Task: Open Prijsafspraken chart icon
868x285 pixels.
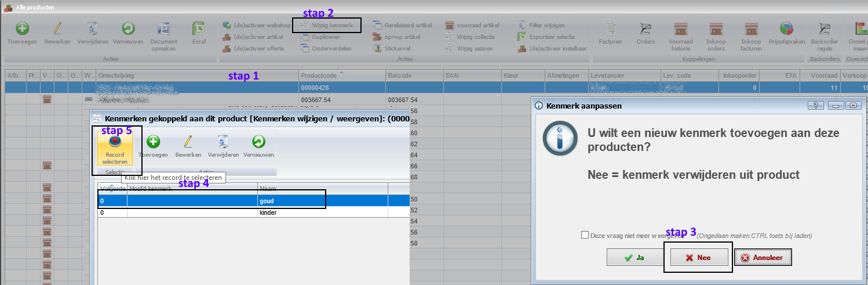Action: [786, 28]
